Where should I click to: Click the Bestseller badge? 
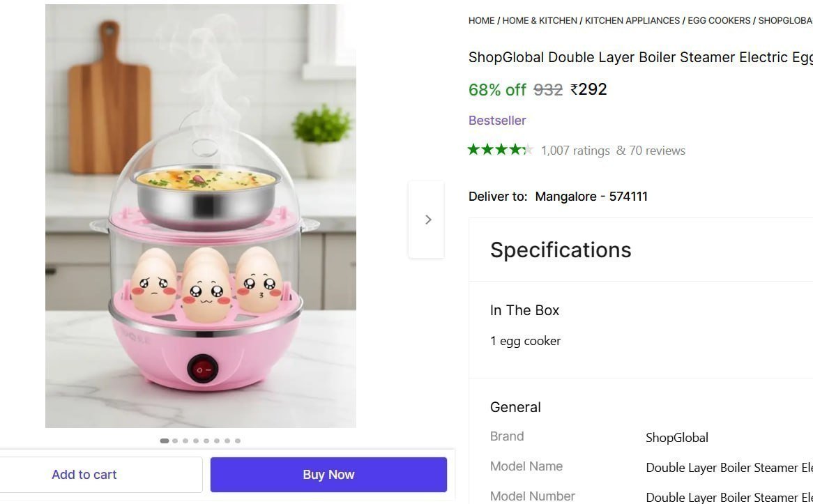[496, 120]
